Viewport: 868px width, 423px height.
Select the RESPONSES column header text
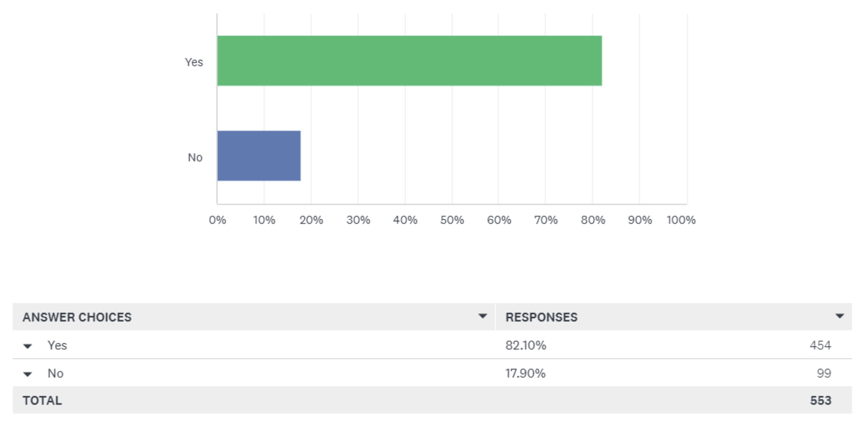pos(541,317)
